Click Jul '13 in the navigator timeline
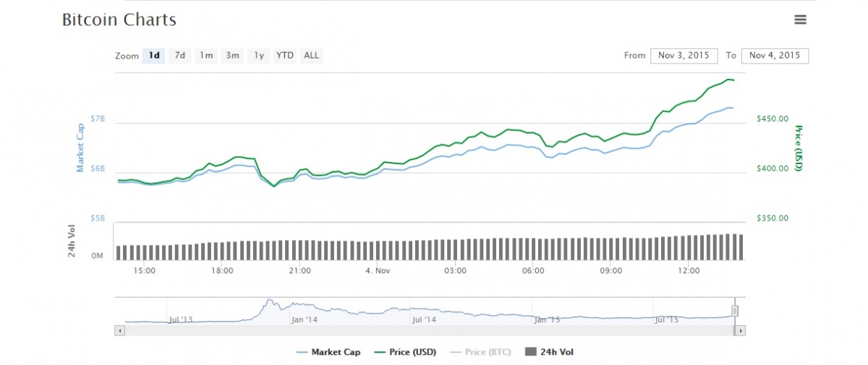 coord(181,319)
